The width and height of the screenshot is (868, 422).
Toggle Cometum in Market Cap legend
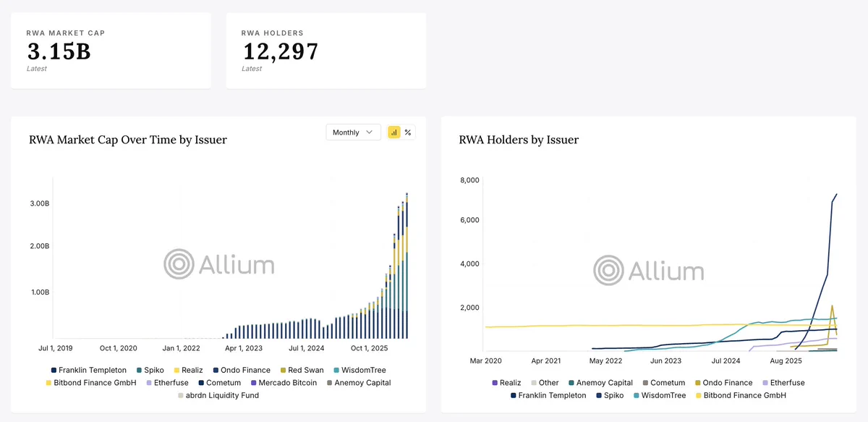pos(220,383)
